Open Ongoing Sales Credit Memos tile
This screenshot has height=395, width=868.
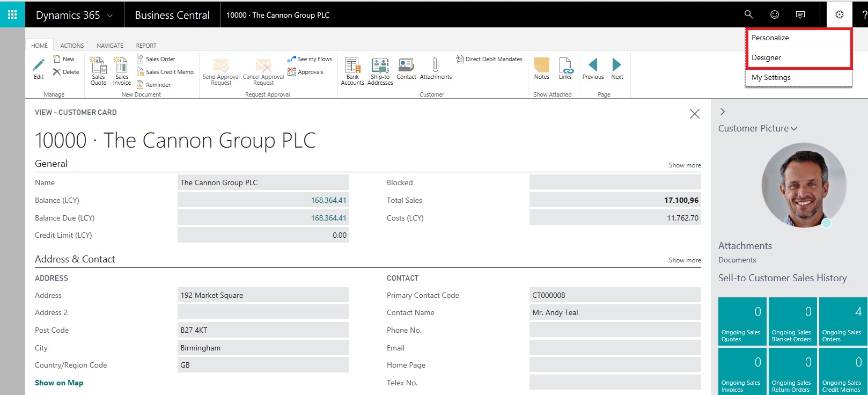tap(843, 371)
